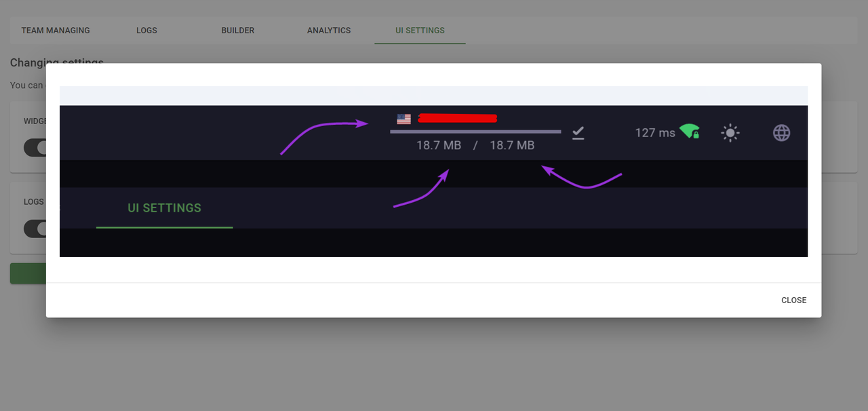Screen dimensions: 868x411
Task: Click the data usage progress bar
Action: [475, 132]
